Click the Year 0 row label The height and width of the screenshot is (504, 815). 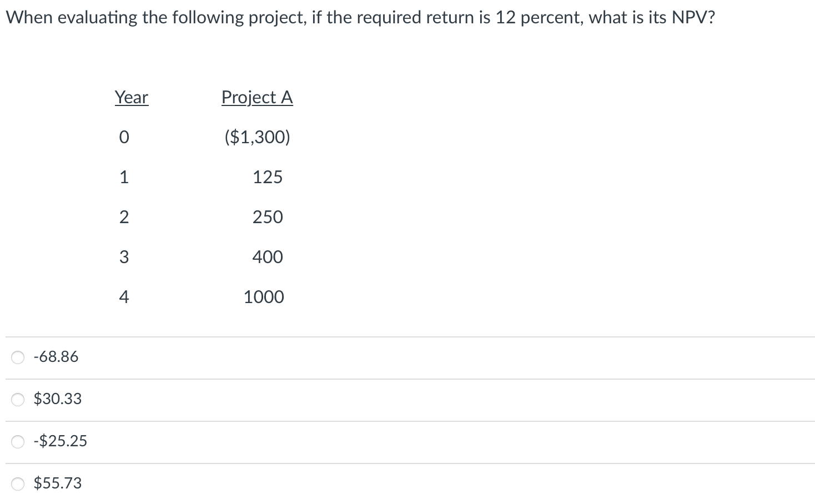click(124, 137)
